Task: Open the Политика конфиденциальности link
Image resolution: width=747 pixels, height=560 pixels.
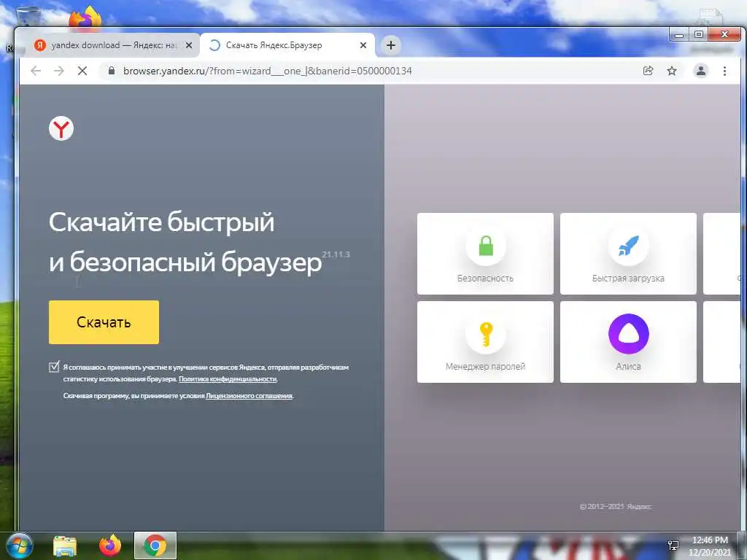Action: pyautogui.click(x=228, y=379)
